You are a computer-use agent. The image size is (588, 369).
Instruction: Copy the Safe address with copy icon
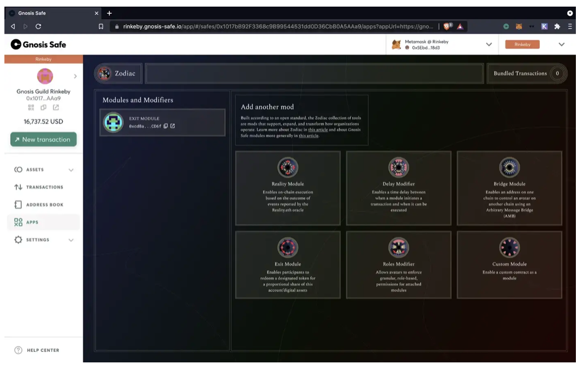(x=43, y=107)
